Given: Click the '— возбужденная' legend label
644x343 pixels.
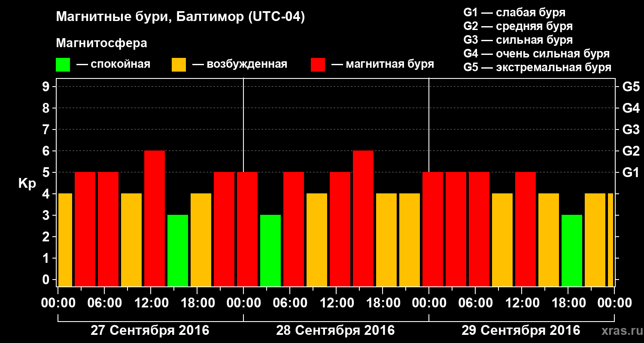Looking at the screenshot, I should [240, 65].
